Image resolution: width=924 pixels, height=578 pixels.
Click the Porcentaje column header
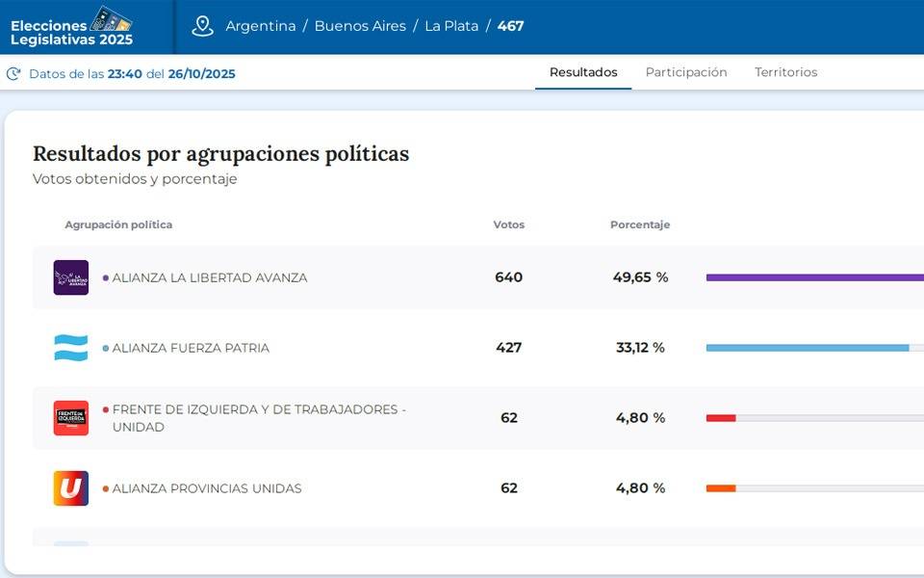click(x=640, y=224)
